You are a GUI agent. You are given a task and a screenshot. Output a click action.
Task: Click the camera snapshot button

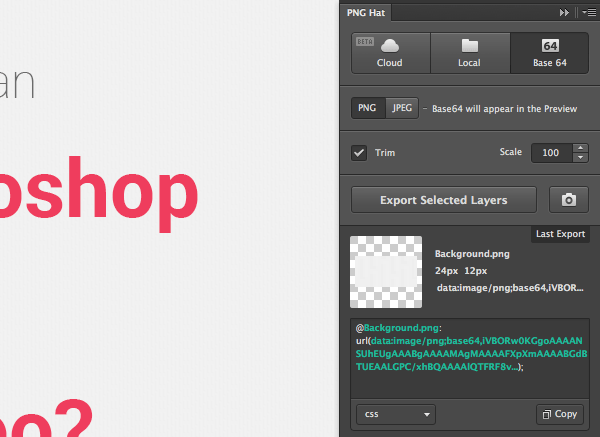[x=569, y=200]
